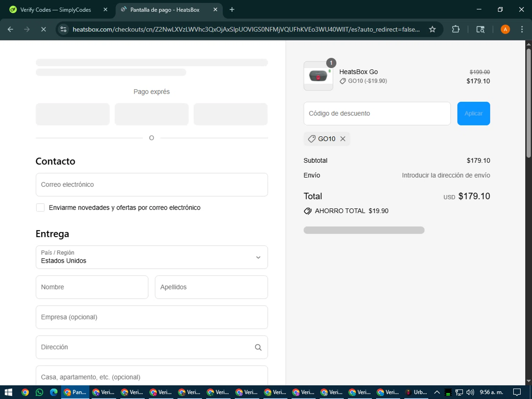The image size is (532, 399).
Task: Open the notification center icon
Action: click(x=517, y=392)
